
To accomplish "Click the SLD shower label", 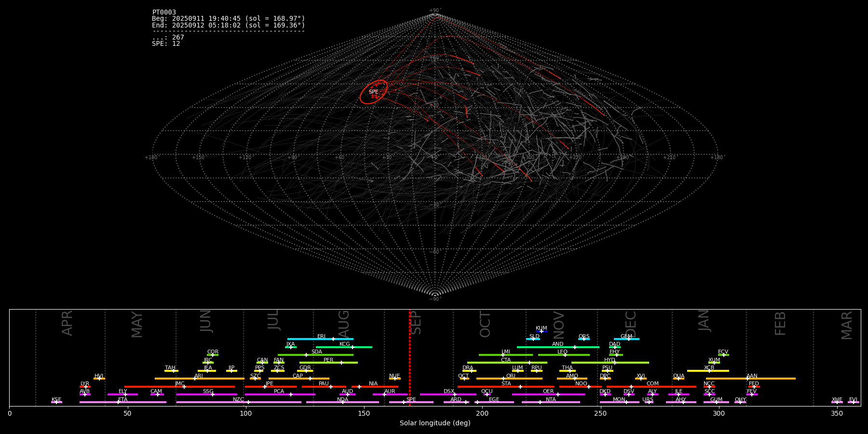I will point(534,336).
